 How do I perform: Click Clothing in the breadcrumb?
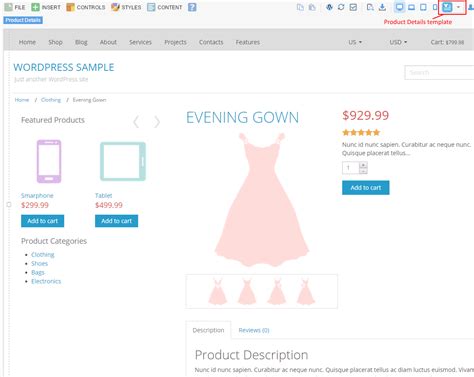coord(51,100)
